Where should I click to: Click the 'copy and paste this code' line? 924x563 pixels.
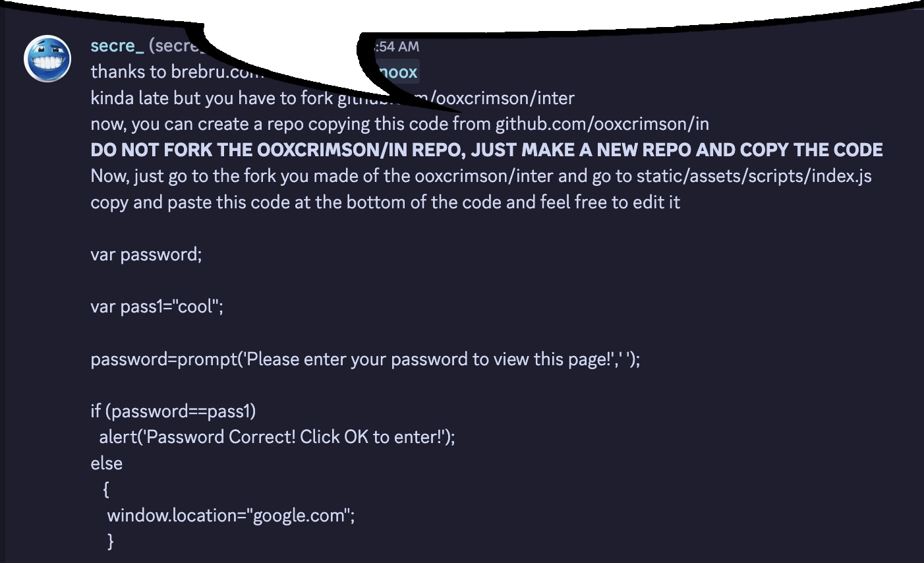(x=385, y=202)
